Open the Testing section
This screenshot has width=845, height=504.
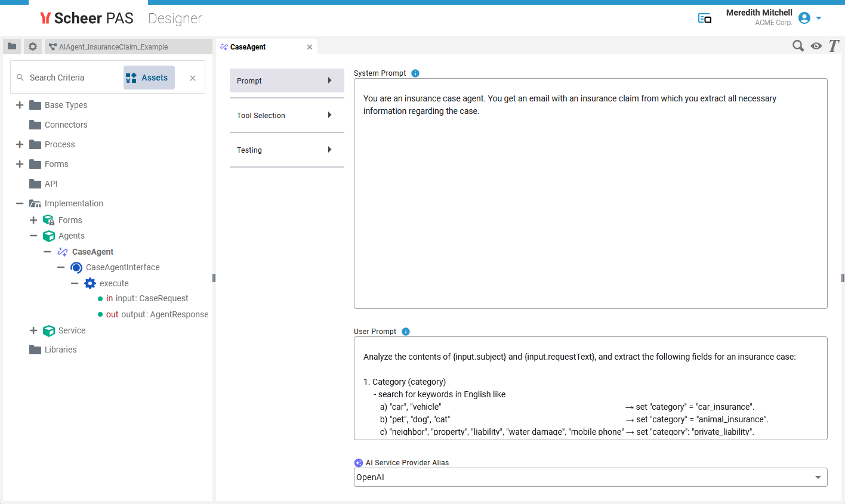(286, 150)
